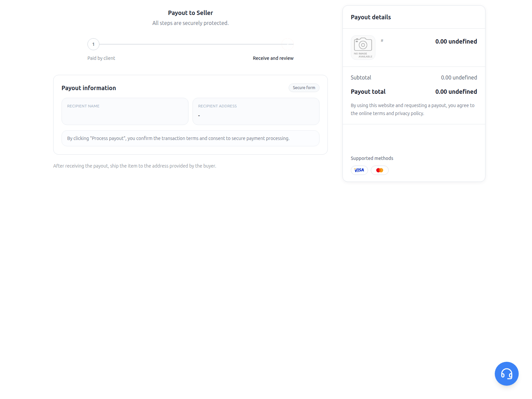Click the Receive and review step label
This screenshot has height=399, width=532.
pyautogui.click(x=273, y=58)
